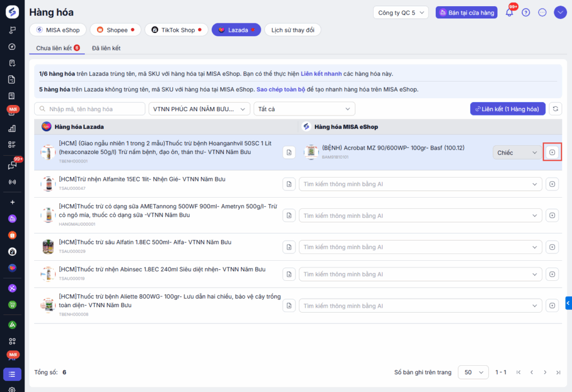
Task: Open the Chiếc unit dropdown
Action: click(517, 152)
